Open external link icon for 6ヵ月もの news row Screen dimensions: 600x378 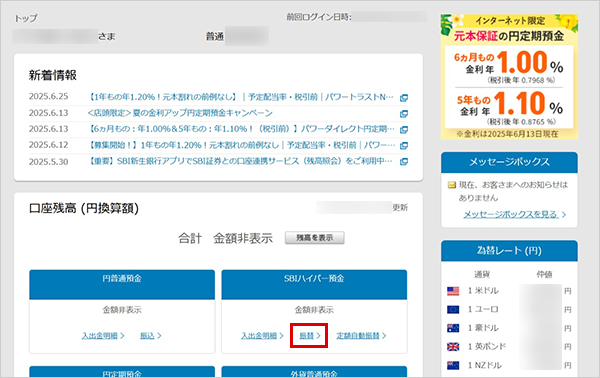tap(403, 130)
